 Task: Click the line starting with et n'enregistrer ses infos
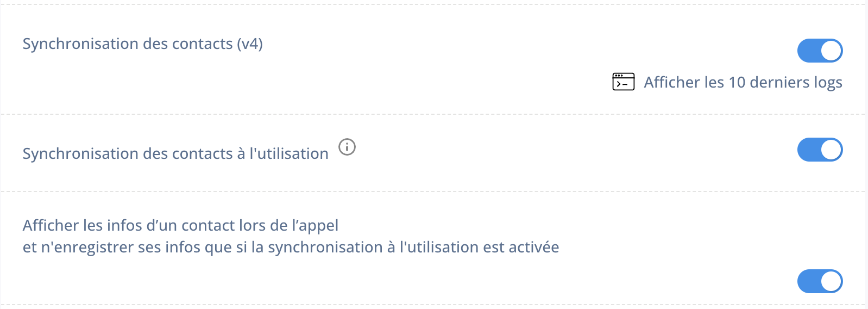tap(291, 247)
